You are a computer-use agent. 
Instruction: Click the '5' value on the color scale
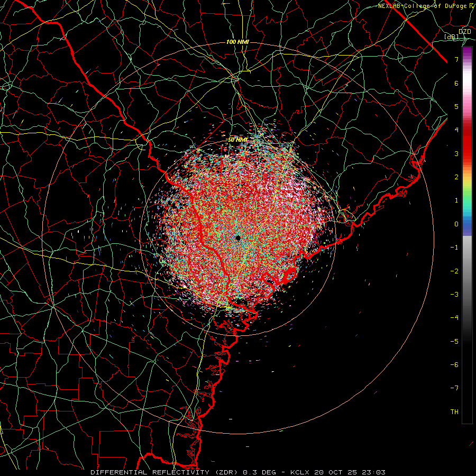456,106
